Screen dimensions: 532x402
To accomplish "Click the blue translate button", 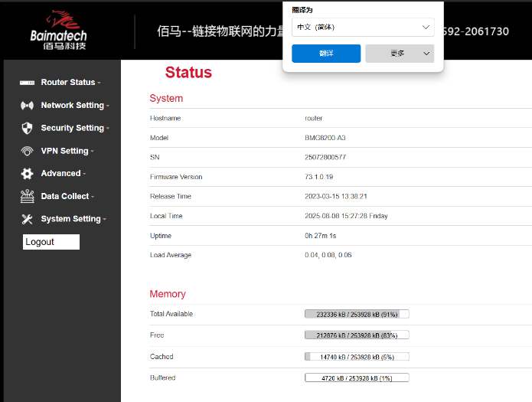I will pyautogui.click(x=326, y=54).
